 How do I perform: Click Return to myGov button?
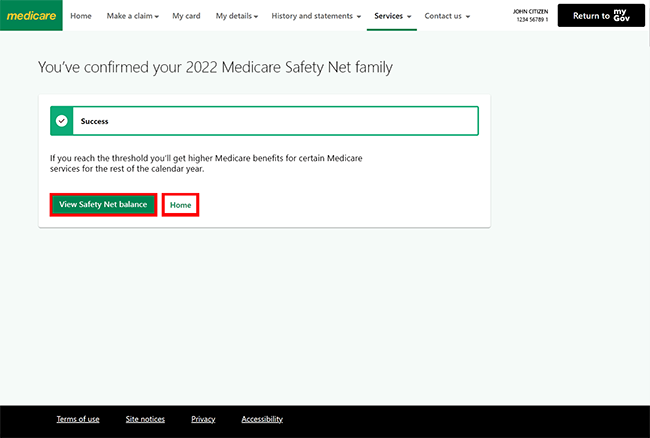point(601,15)
